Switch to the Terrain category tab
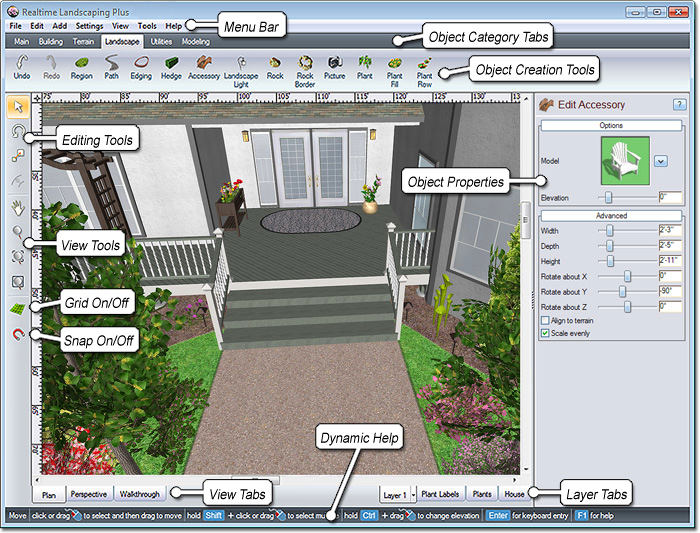Viewport: 700px width, 533px height. [83, 42]
